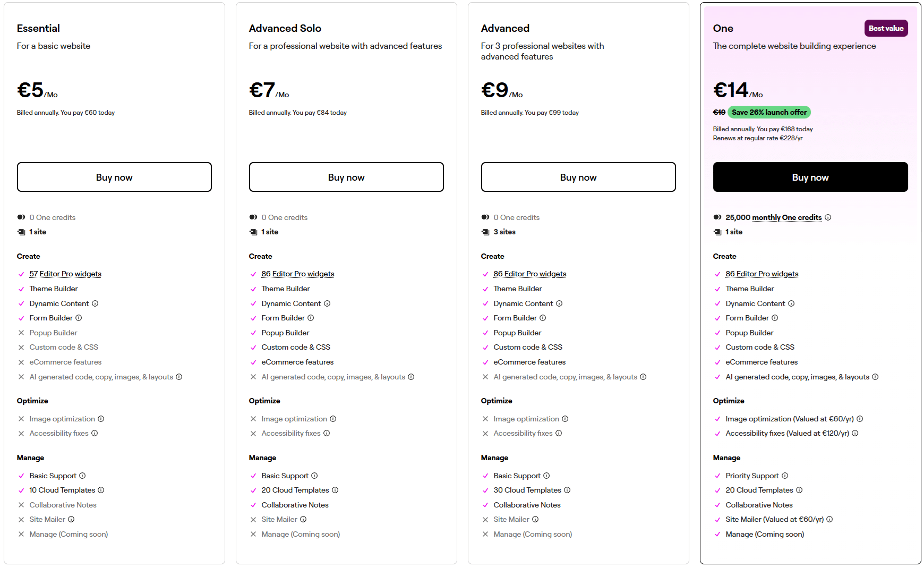Click info icon for One plan Accessibility fixes
The image size is (924, 567).
[x=855, y=433]
